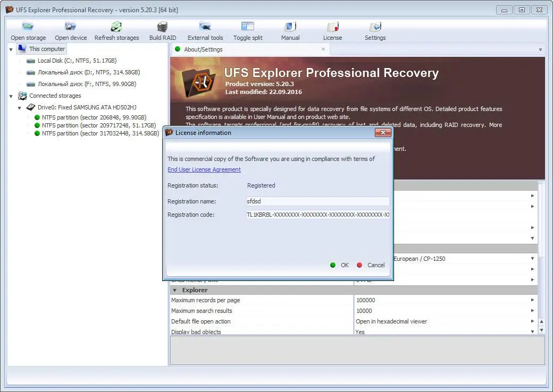Click green dot of NTFS partition sector 317032448
The image size is (553, 392).
coord(37,133)
